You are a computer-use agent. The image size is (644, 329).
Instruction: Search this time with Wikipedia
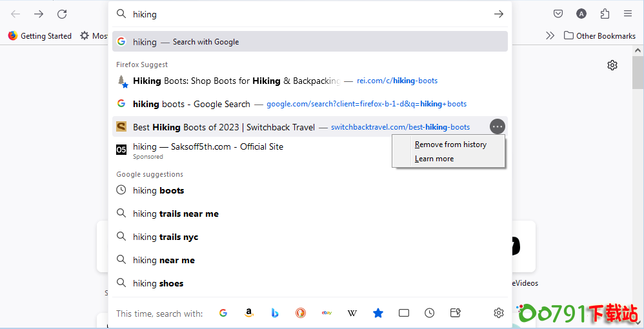click(x=352, y=313)
